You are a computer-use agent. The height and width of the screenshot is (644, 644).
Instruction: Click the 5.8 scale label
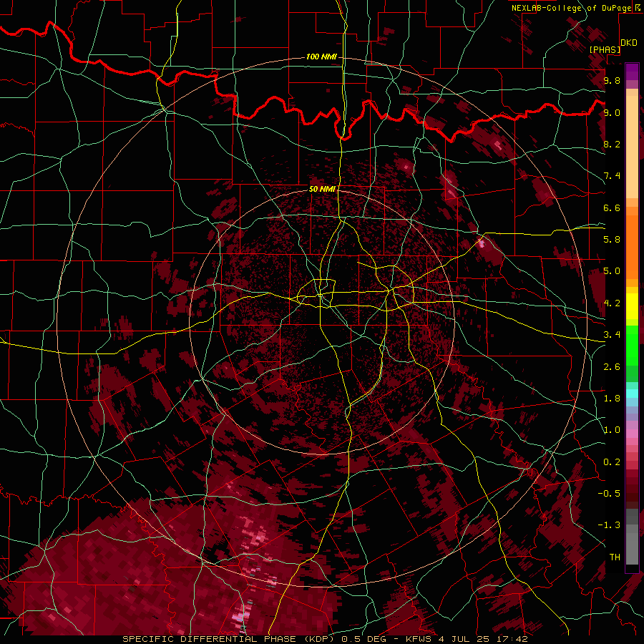(x=612, y=240)
